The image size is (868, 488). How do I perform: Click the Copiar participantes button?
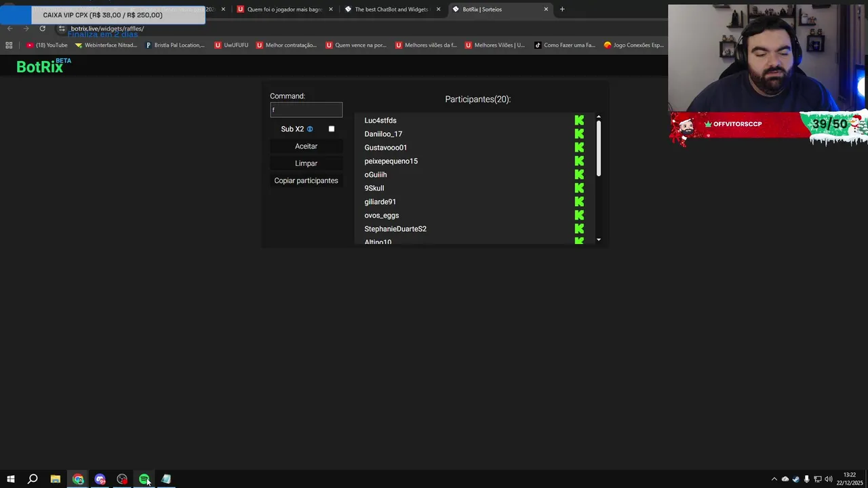pyautogui.click(x=306, y=181)
